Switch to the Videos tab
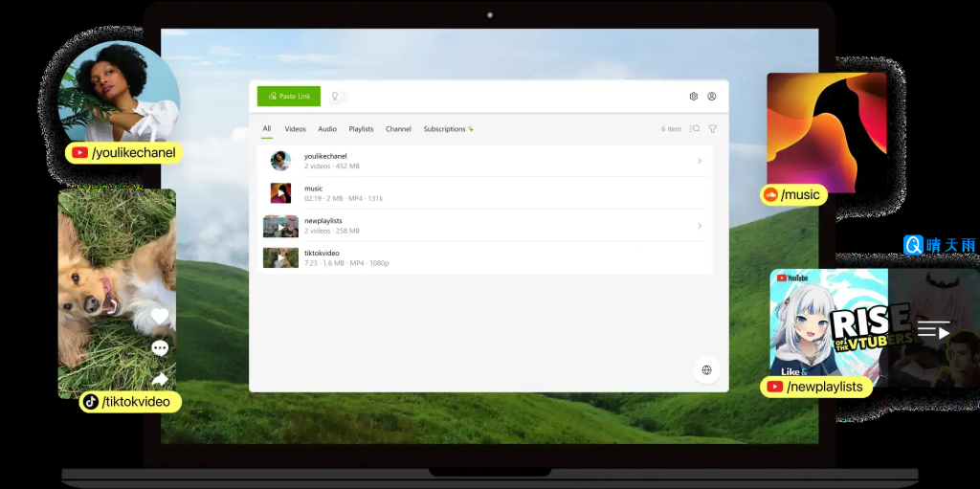Image resolution: width=980 pixels, height=489 pixels. [x=295, y=129]
